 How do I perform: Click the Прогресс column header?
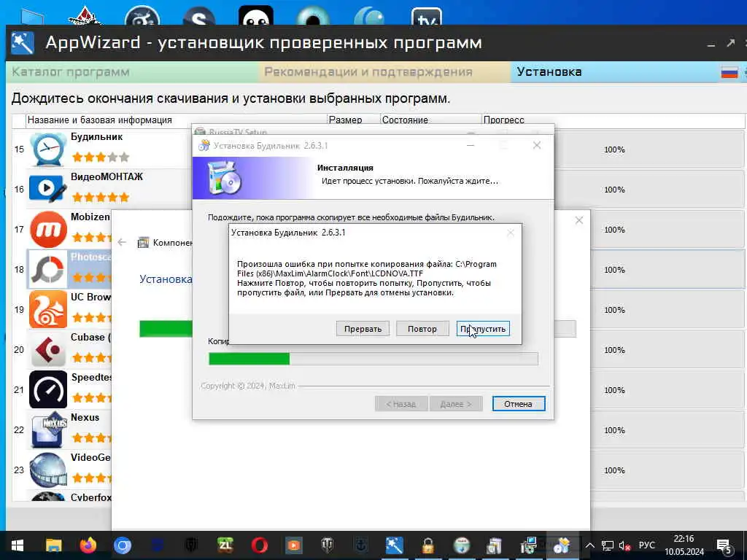(x=613, y=120)
